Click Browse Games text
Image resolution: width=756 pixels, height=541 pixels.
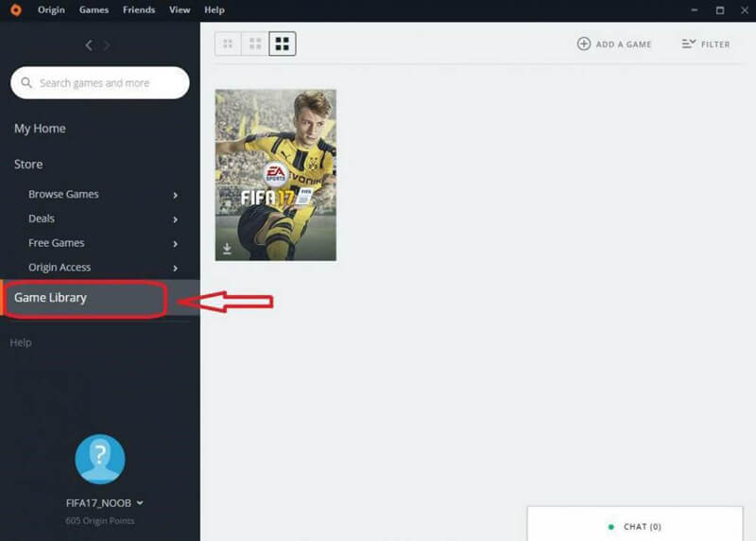click(63, 194)
